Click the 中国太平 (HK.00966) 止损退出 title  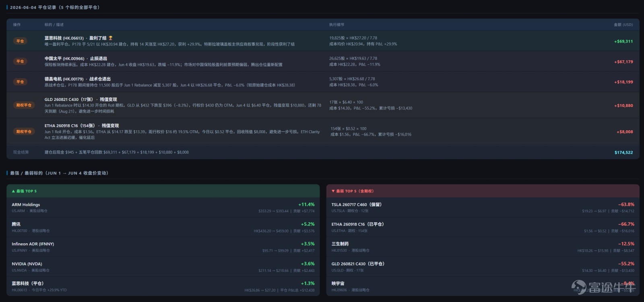click(76, 59)
